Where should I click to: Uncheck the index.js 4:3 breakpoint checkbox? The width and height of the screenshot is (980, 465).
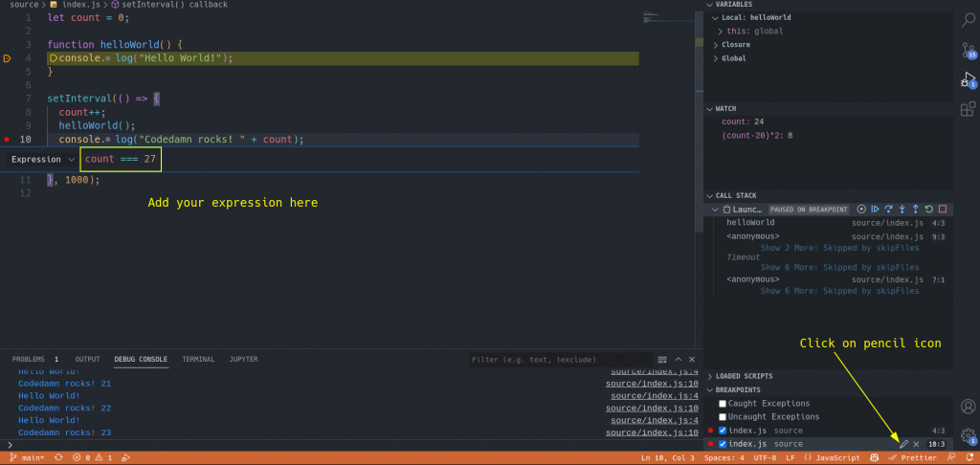point(723,431)
